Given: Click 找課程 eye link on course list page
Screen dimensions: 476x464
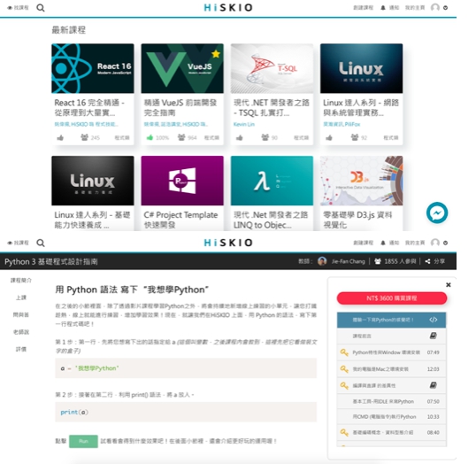Looking at the screenshot, I should (18, 8).
